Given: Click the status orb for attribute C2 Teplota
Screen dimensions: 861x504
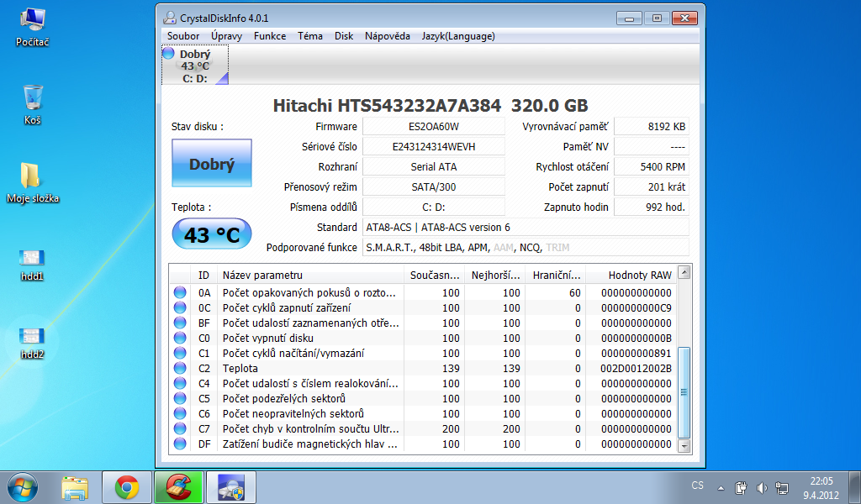Looking at the screenshot, I should tap(180, 368).
